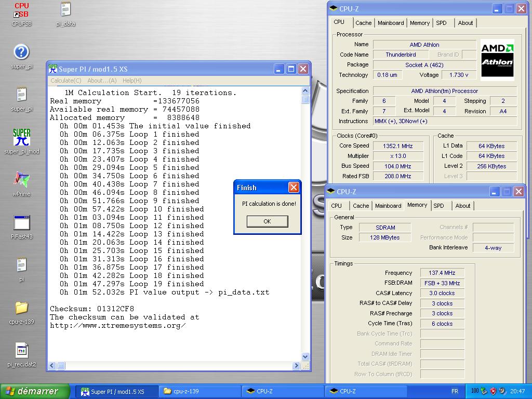Click the démarrer Start button
This screenshot has width=532, height=399.
[35, 391]
